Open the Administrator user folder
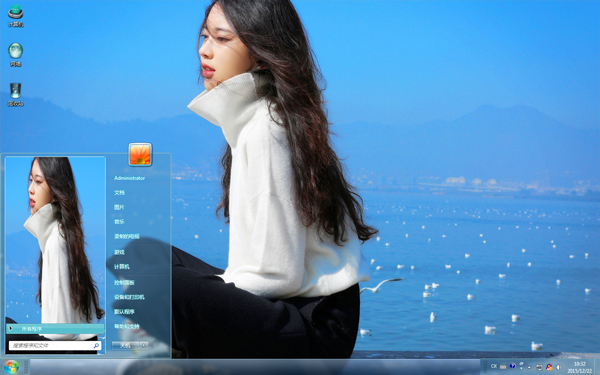Viewport: 600px width, 375px height. (x=129, y=178)
